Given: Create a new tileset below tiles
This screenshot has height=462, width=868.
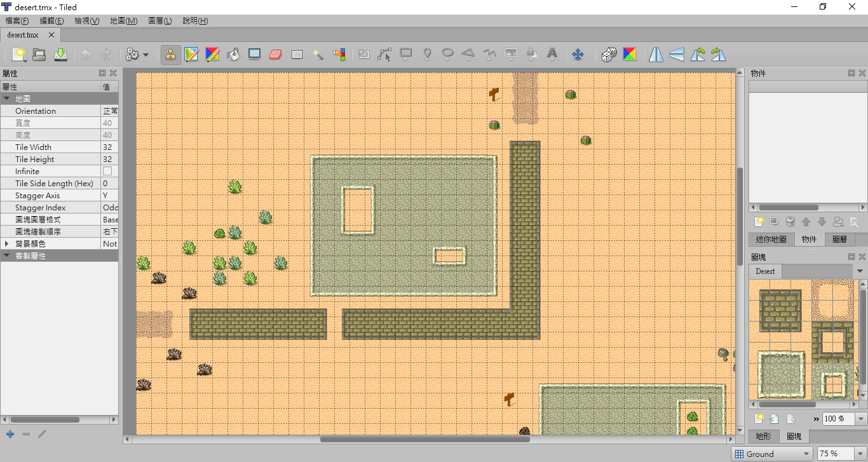Looking at the screenshot, I should click(x=759, y=419).
